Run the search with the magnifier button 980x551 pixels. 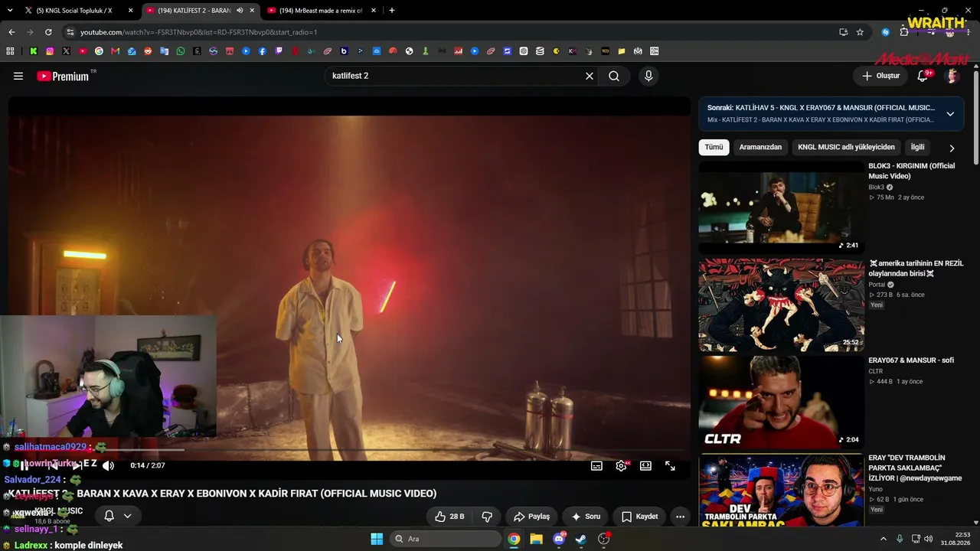click(614, 76)
